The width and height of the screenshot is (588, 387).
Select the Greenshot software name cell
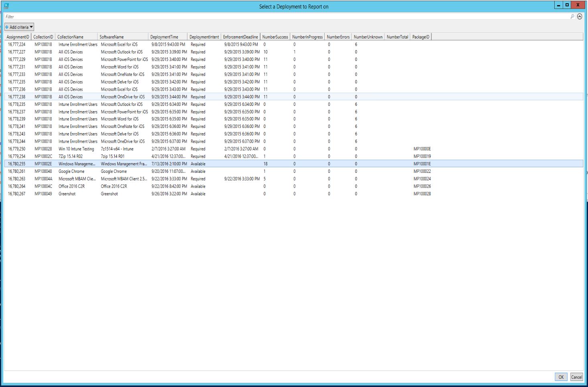(109, 194)
